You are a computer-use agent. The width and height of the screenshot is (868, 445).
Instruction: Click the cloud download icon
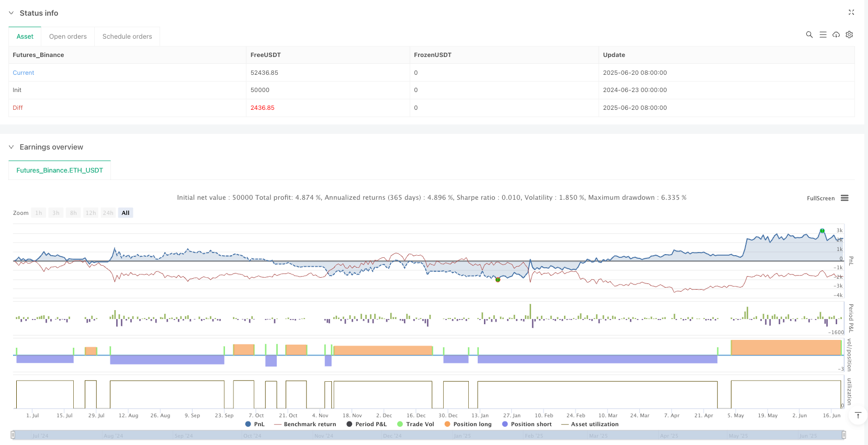[x=836, y=35]
